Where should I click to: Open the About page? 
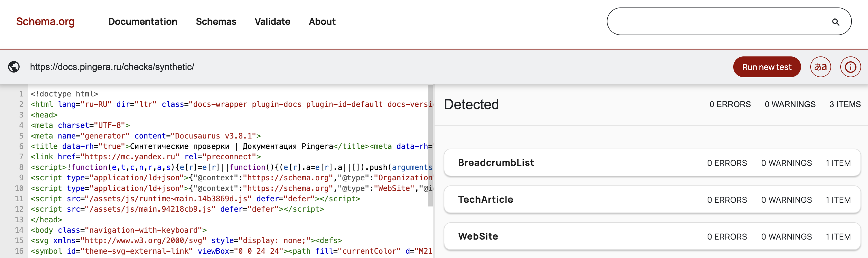[x=322, y=22]
